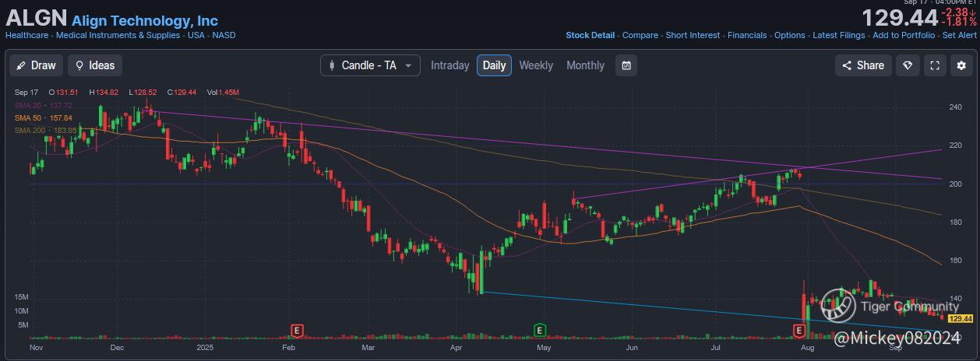Open the Short Interest link
Image resolution: width=980 pixels, height=361 pixels.
[693, 35]
